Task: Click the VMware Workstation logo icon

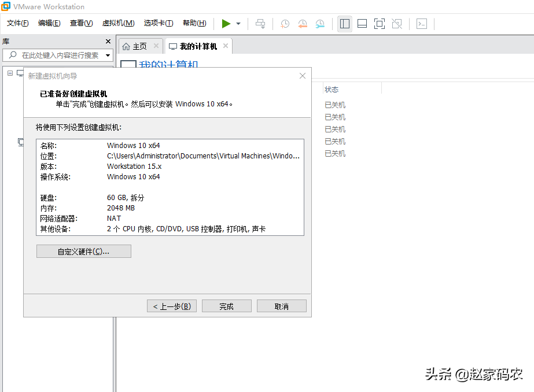Action: (x=6, y=6)
